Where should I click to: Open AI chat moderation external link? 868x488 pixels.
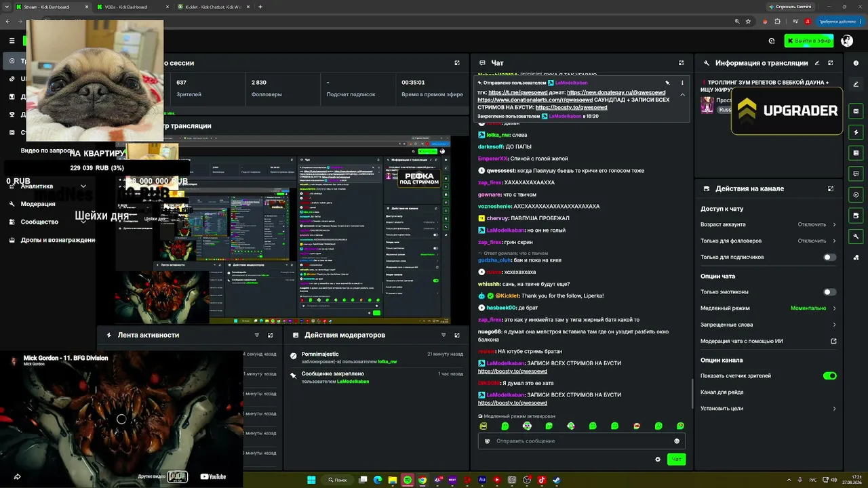click(833, 341)
